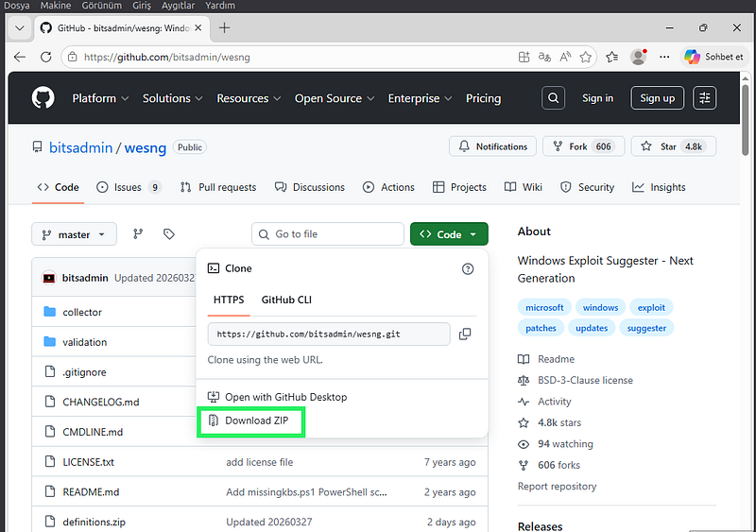Switch to the Security tab

pyautogui.click(x=587, y=187)
